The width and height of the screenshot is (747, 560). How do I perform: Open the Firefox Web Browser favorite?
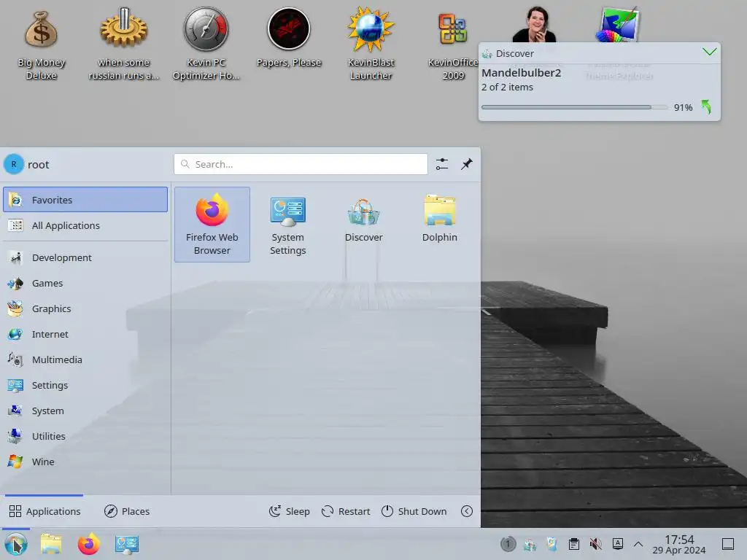[x=212, y=225]
